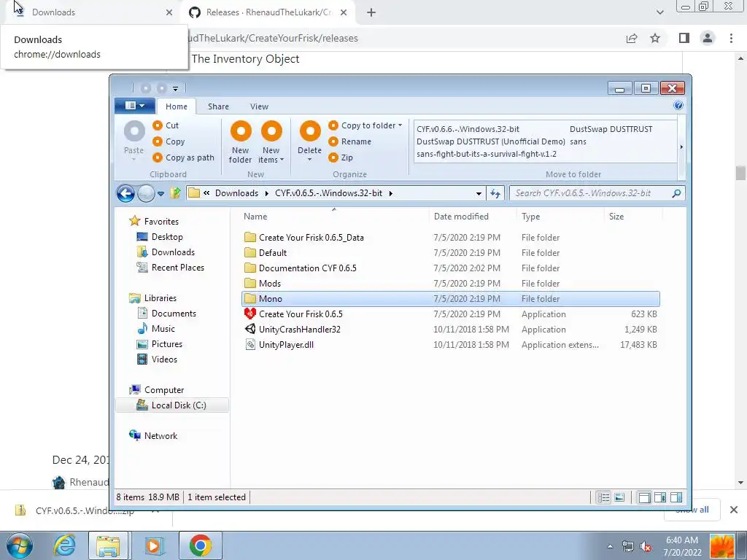Click the Cut ribbon command
The height and width of the screenshot is (560, 747).
[x=166, y=125]
